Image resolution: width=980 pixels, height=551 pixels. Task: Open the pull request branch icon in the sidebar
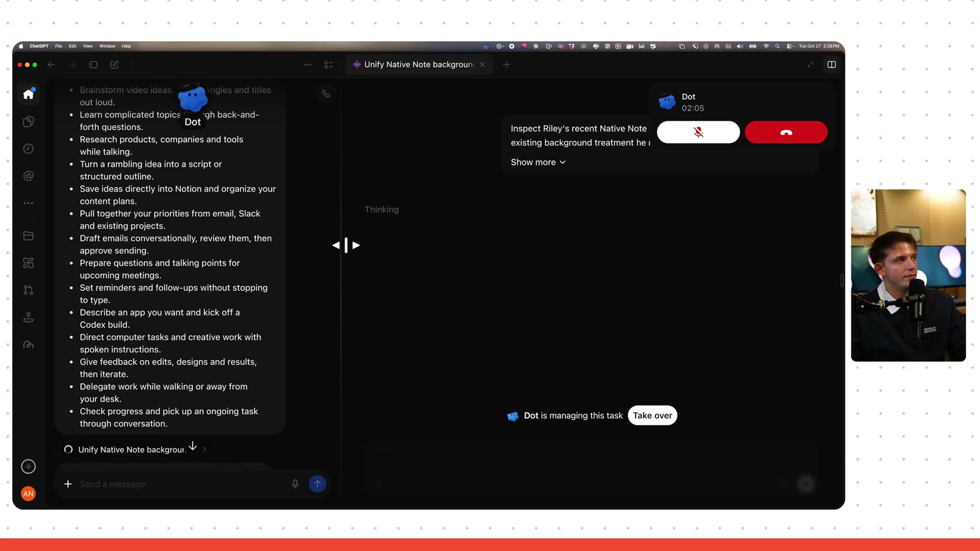pyautogui.click(x=29, y=290)
